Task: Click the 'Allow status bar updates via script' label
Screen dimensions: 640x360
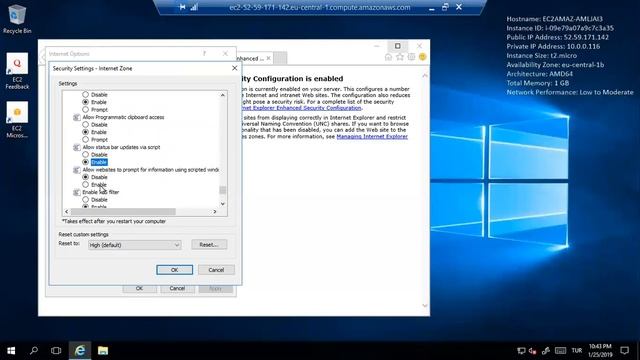Action: [121, 147]
